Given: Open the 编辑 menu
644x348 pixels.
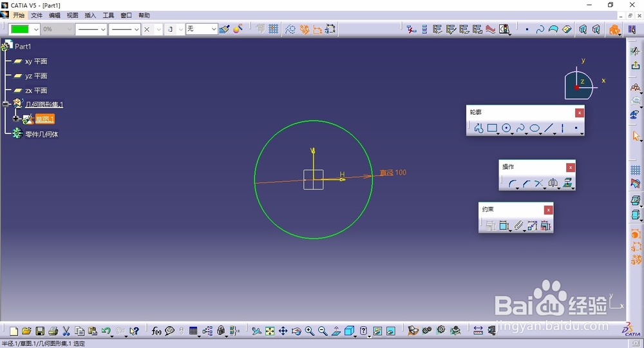Looking at the screenshot, I should (55, 15).
